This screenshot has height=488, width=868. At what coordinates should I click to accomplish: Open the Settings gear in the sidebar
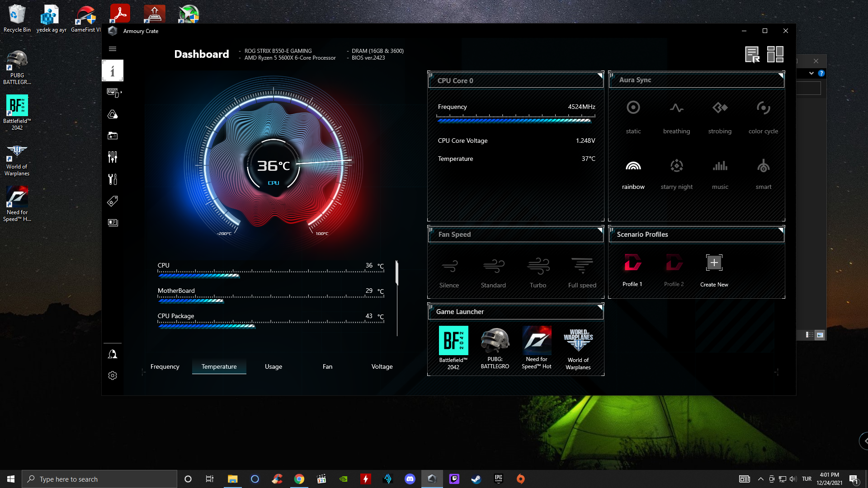tap(113, 375)
